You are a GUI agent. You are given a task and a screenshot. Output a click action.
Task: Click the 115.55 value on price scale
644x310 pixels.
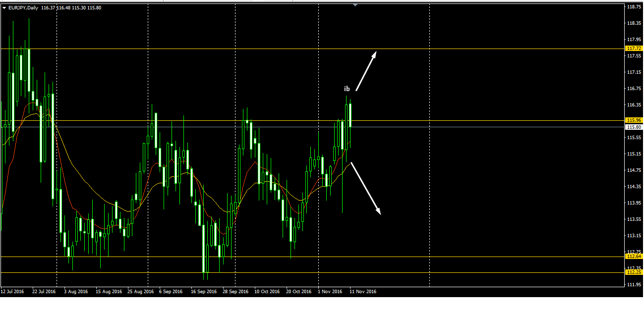(634, 138)
